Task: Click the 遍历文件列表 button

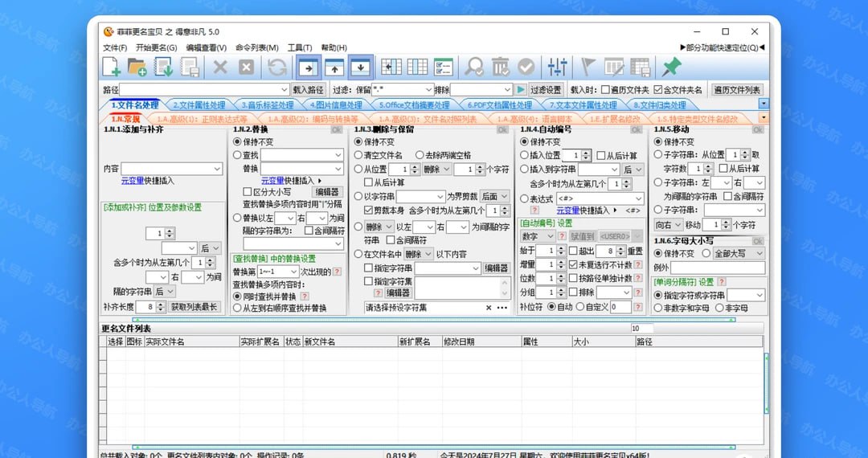Action: tap(737, 90)
